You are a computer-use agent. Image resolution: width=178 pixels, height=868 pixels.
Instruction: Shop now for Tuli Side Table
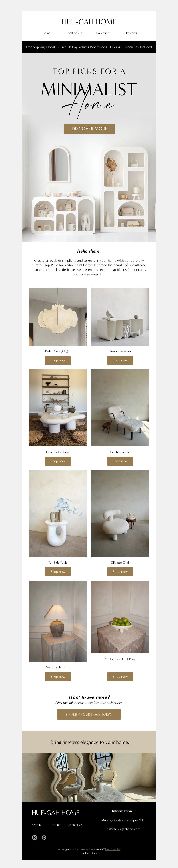tap(58, 571)
